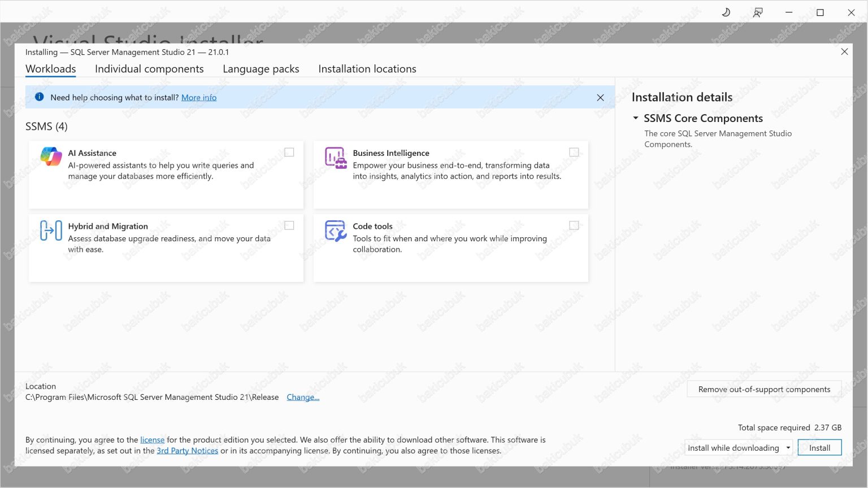This screenshot has width=868, height=488.
Task: Open the Install while downloading dropdown
Action: [789, 447]
